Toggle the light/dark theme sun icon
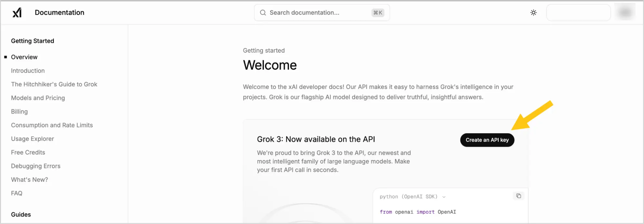 click(x=533, y=13)
